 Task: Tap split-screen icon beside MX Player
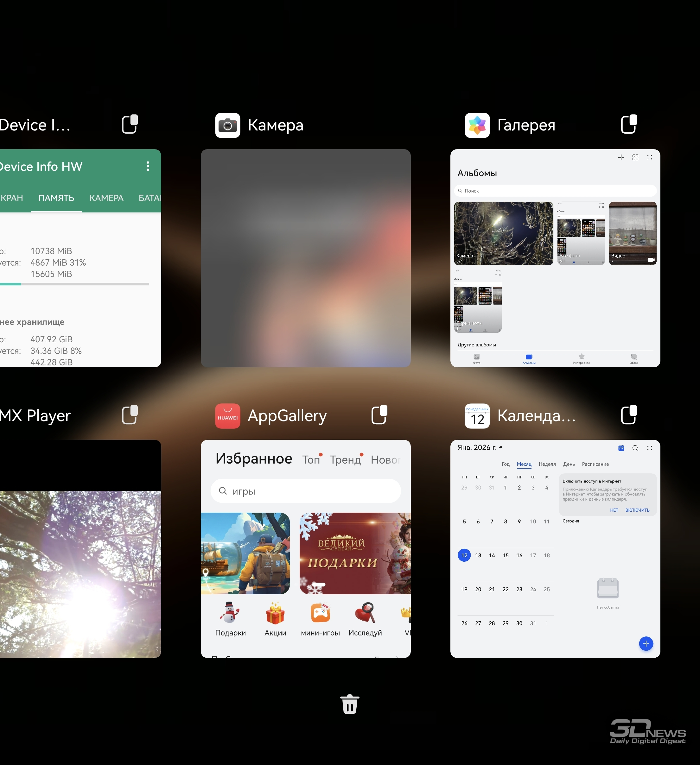point(130,415)
